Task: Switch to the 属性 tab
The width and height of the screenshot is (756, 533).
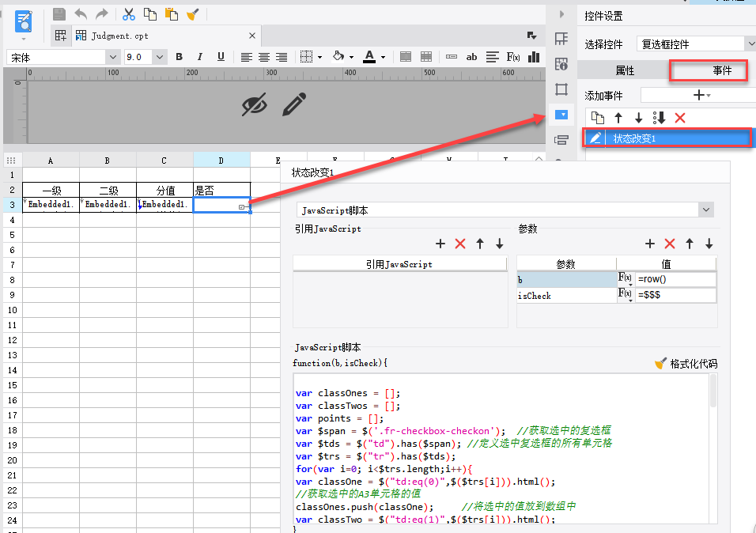Action: coord(625,70)
